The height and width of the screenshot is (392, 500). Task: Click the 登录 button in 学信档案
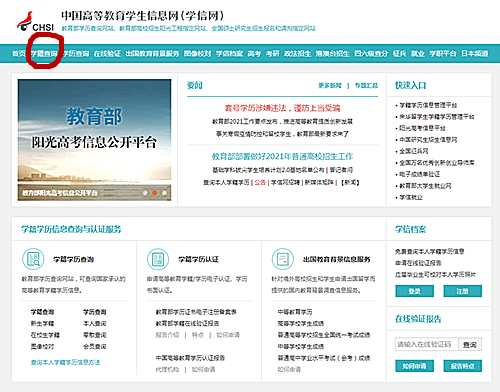[x=414, y=291]
